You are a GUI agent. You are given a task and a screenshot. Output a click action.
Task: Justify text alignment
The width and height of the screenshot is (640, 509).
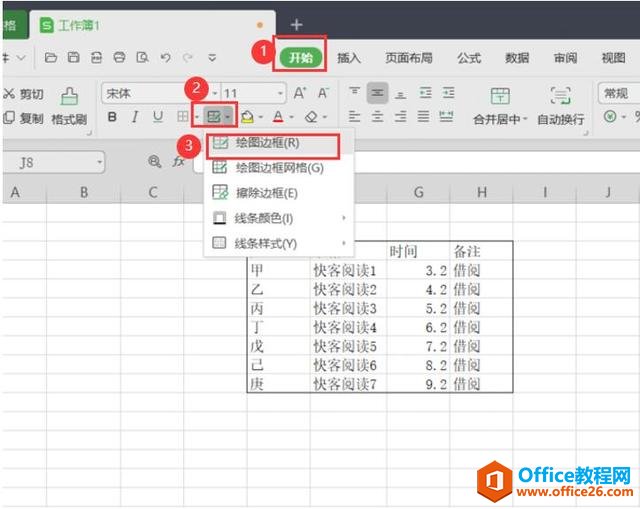click(423, 117)
